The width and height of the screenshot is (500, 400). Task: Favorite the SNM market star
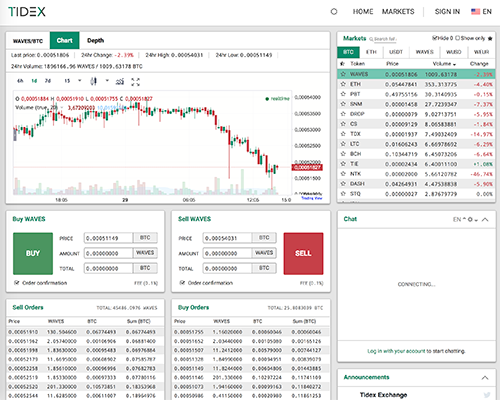(343, 104)
